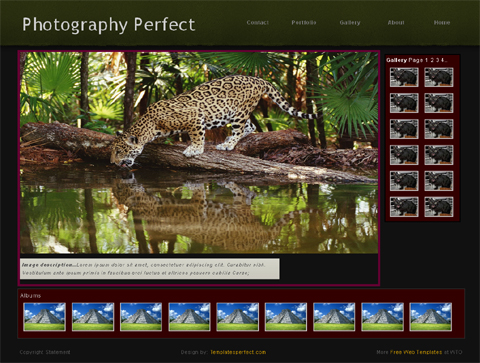
Task: Open the third pyramid album thumbnail
Action: click(141, 317)
